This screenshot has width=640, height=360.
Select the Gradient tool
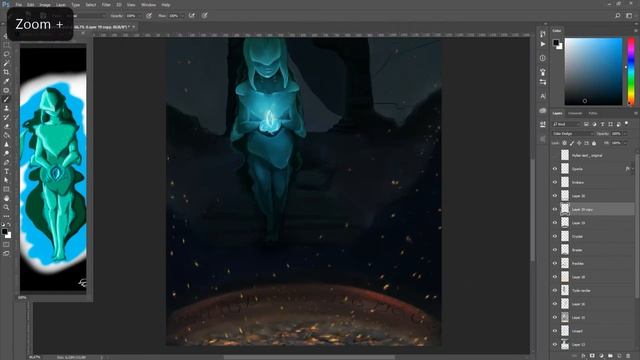coord(6,136)
